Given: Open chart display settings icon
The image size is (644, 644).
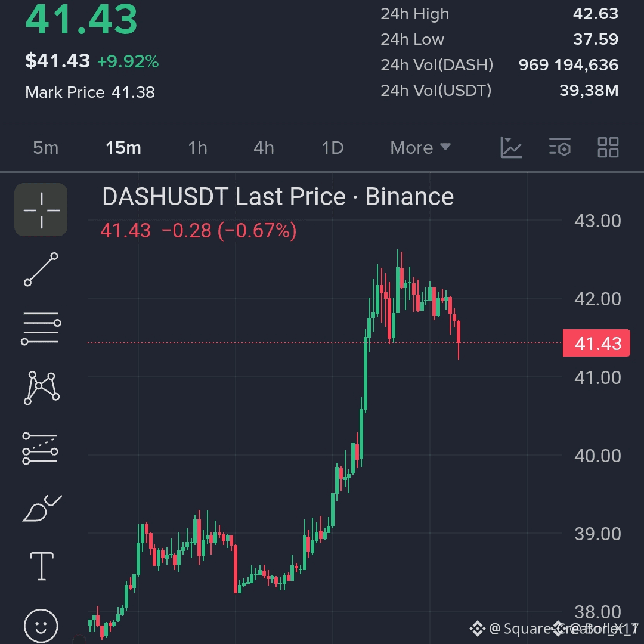Looking at the screenshot, I should point(560,147).
